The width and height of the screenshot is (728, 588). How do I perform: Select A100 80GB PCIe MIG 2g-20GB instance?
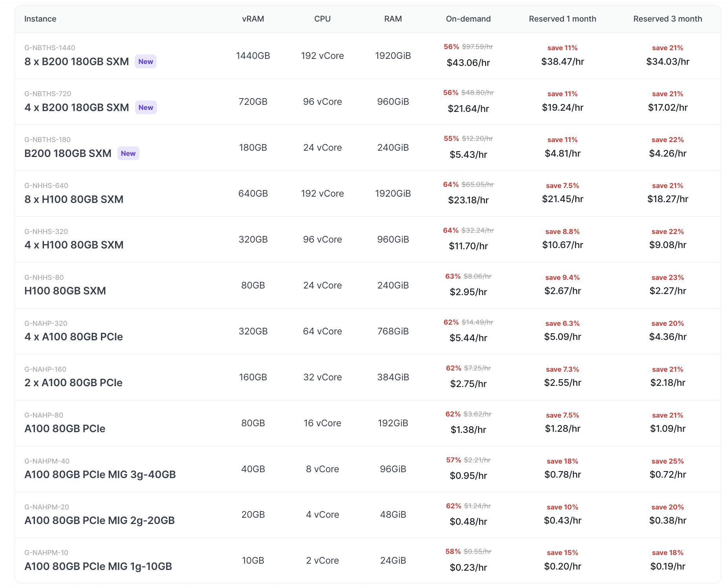tap(99, 520)
